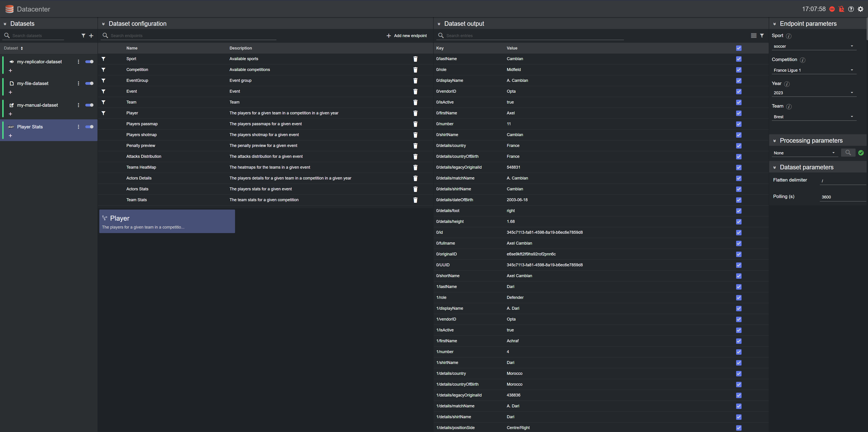Open the Competition dropdown France Ligue 1

(x=814, y=70)
